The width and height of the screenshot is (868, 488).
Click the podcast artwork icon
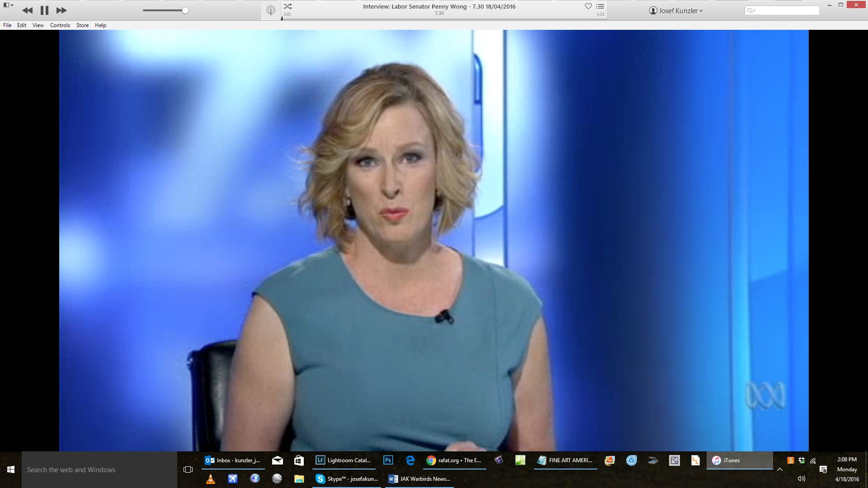tap(271, 10)
